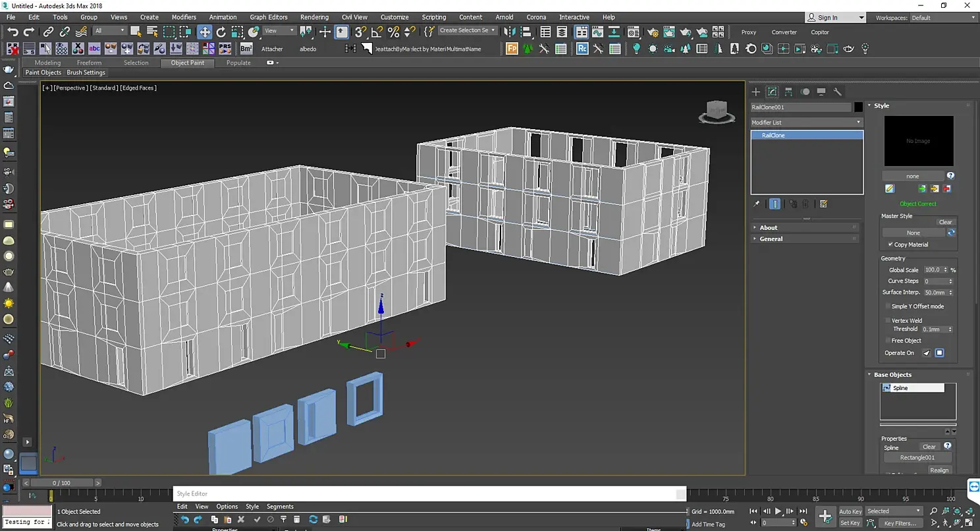Viewport: 980px width, 531px height.
Task: Open the Rendering menu
Action: pyautogui.click(x=314, y=17)
